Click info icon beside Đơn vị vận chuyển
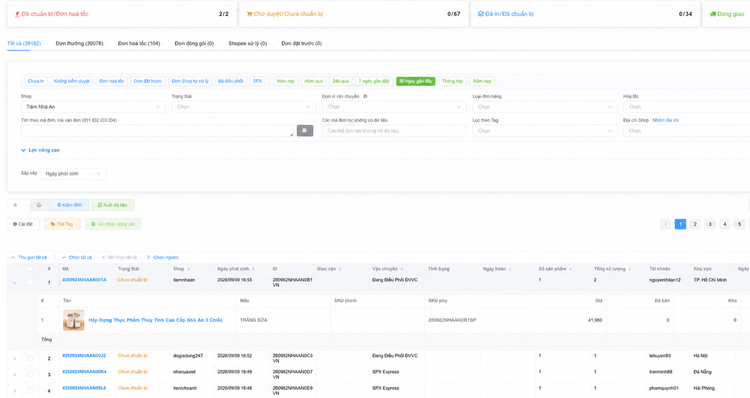This screenshot has width=750, height=398. (x=365, y=96)
